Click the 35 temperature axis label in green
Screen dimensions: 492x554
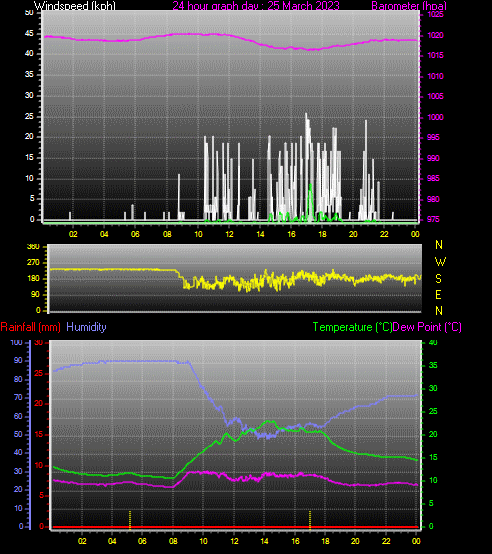click(433, 365)
